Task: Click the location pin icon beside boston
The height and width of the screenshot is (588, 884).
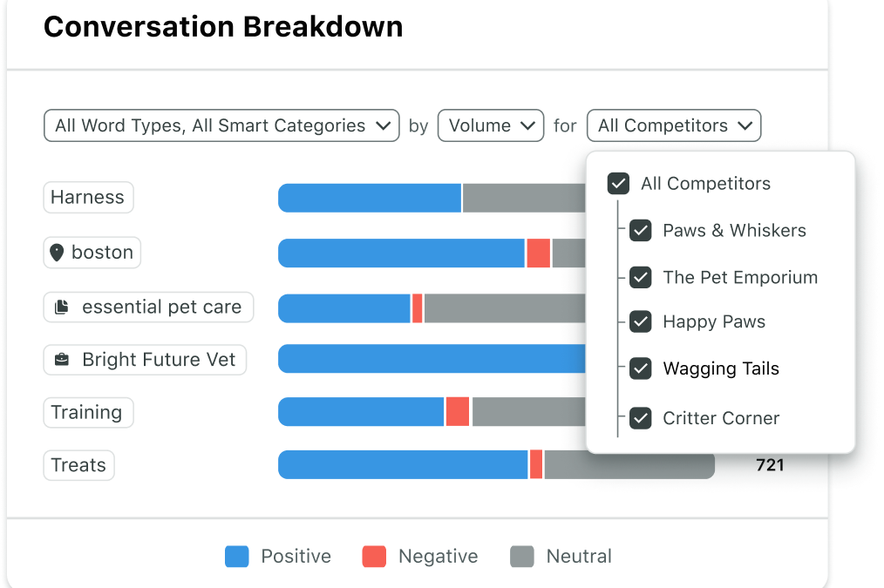Action: (58, 253)
